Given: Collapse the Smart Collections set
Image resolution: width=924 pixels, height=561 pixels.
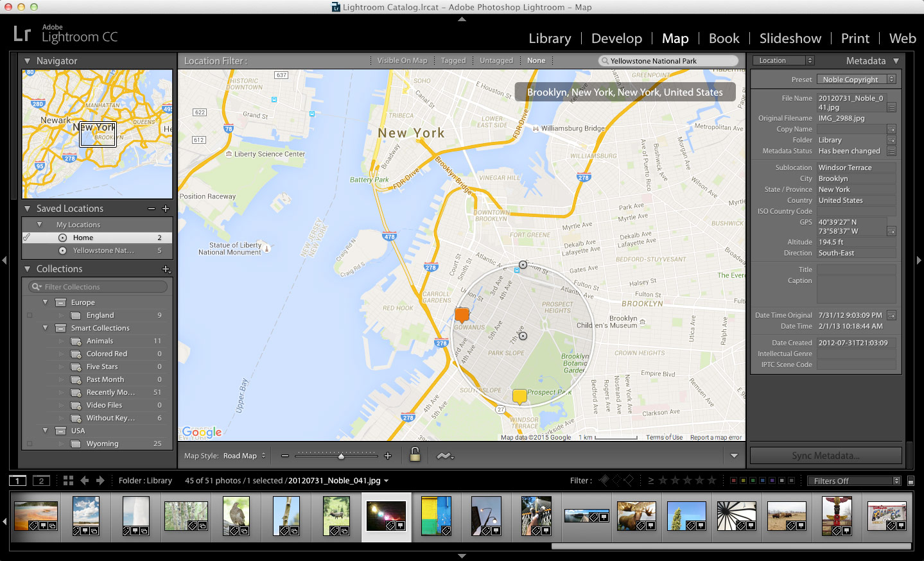Looking at the screenshot, I should coord(46,328).
